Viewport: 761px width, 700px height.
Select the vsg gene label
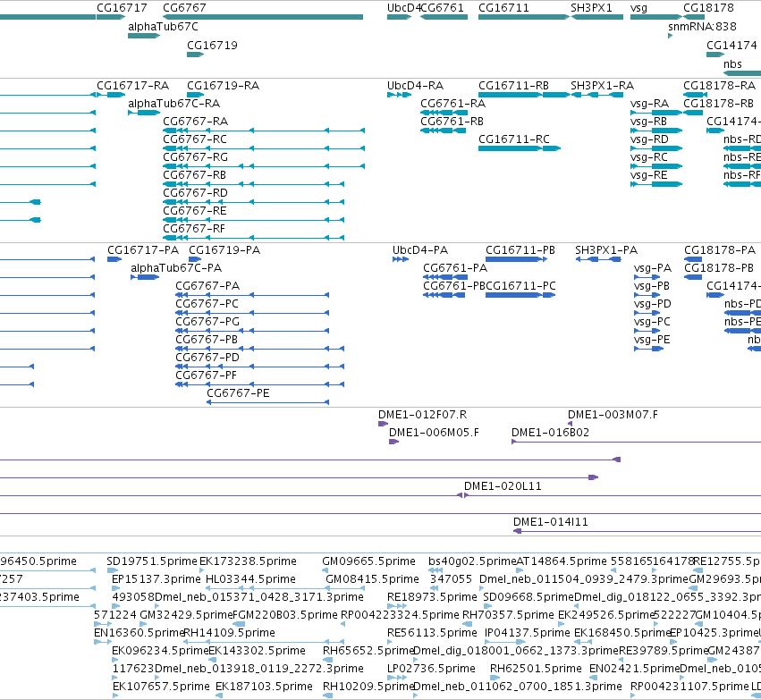click(x=638, y=8)
